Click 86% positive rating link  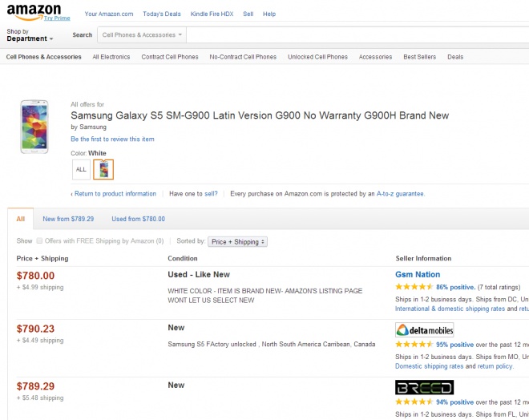pyautogui.click(x=456, y=287)
